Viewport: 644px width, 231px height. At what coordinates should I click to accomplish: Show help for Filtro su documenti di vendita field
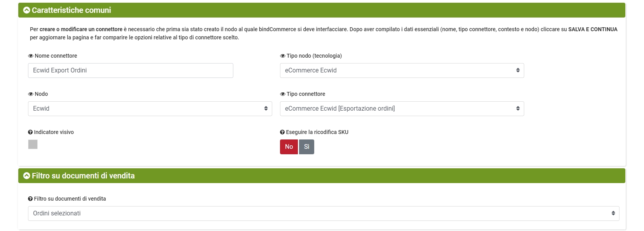(30, 199)
